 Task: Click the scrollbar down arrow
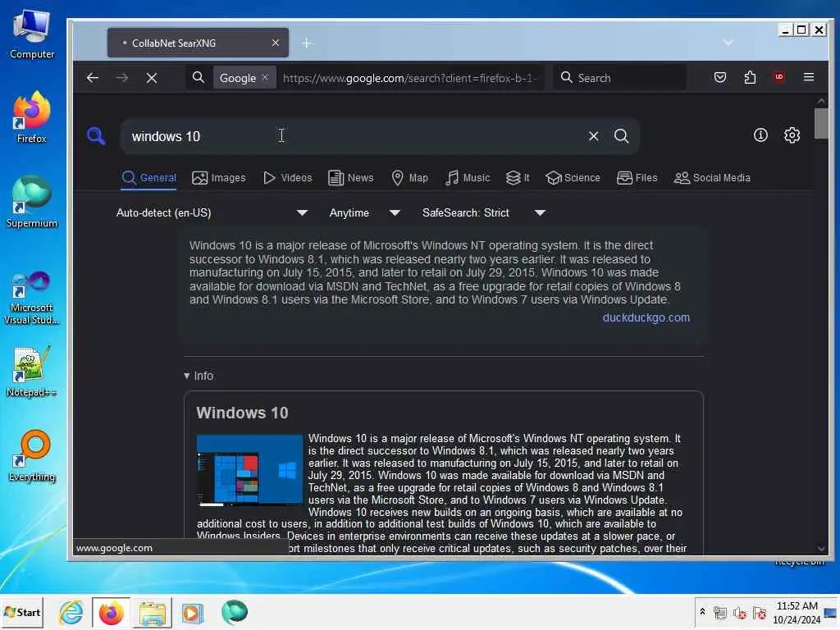(x=820, y=548)
